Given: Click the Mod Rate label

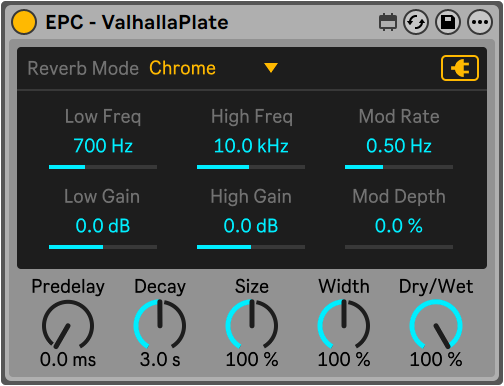Looking at the screenshot, I should pos(399,117).
